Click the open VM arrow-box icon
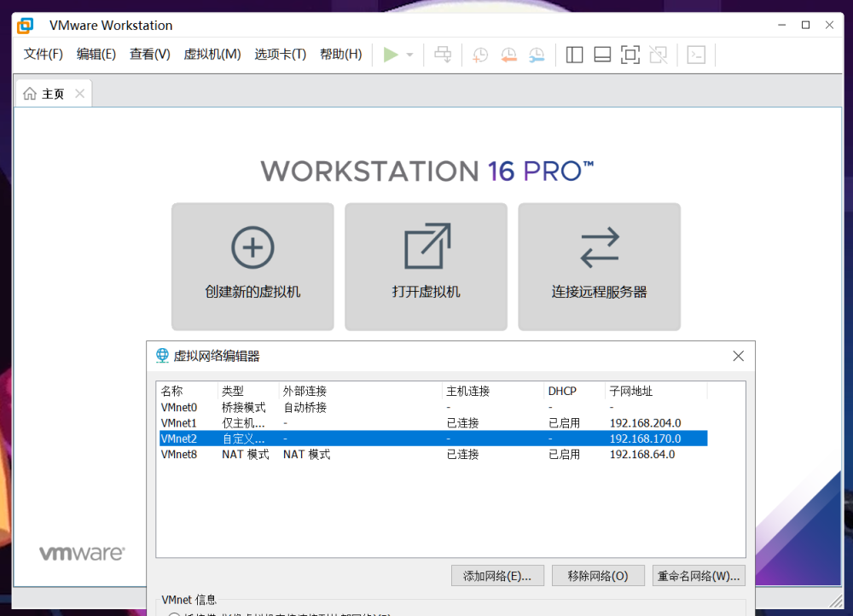 point(427,246)
